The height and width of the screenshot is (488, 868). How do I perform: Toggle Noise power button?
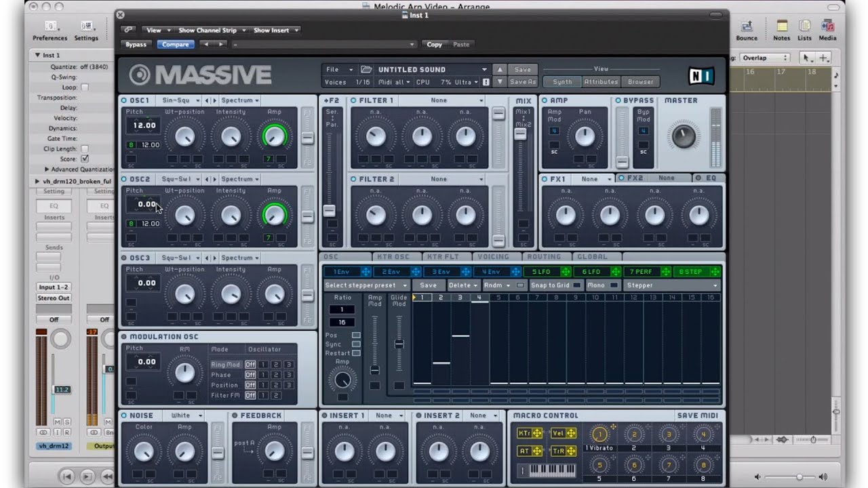(124, 415)
